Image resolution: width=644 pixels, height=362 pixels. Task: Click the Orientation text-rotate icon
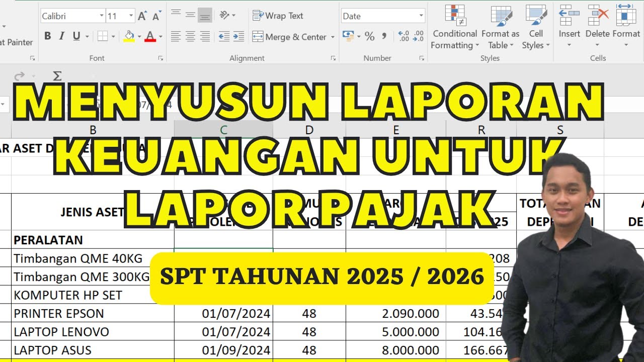click(x=224, y=16)
